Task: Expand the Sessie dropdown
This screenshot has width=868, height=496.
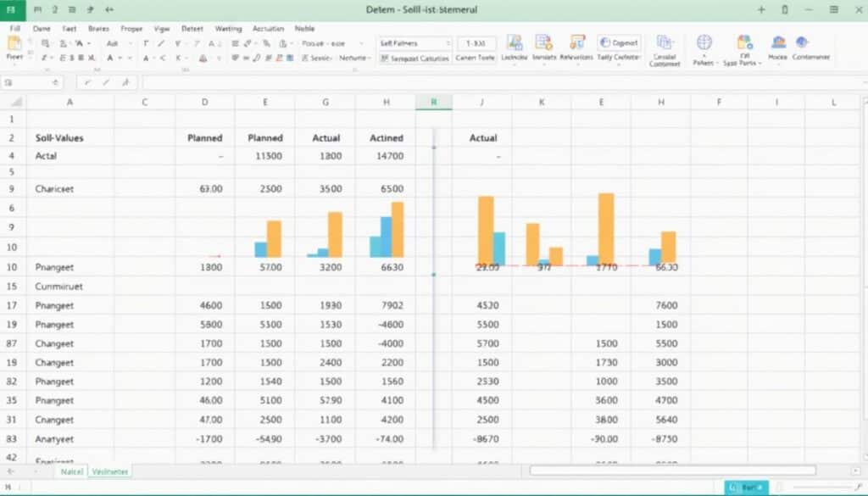Action: pos(317,58)
